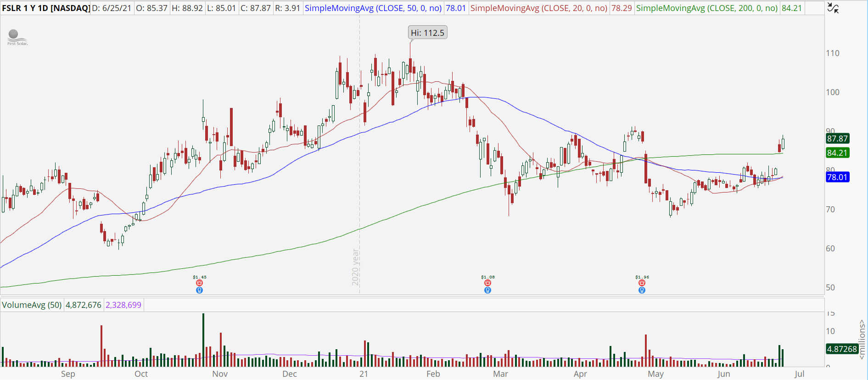
Task: Click the FSLR 1 Y 1D [NASDAQ] symbol label
Action: pyautogui.click(x=46, y=8)
